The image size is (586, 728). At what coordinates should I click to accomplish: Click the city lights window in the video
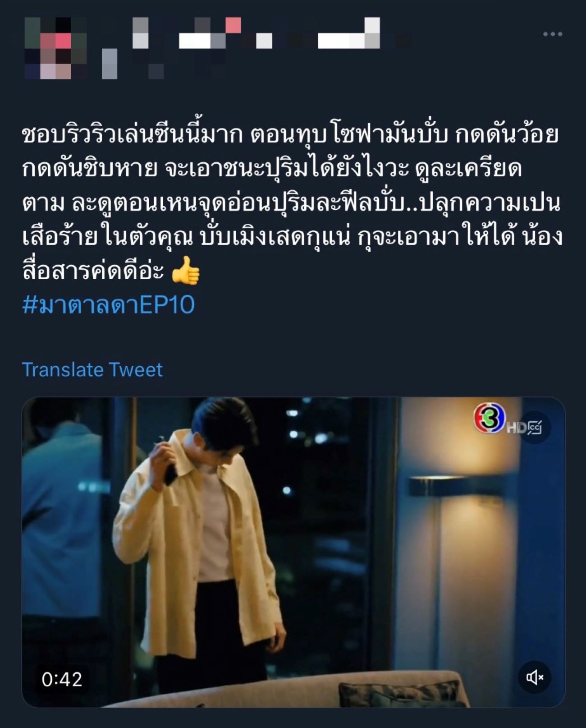point(325,532)
